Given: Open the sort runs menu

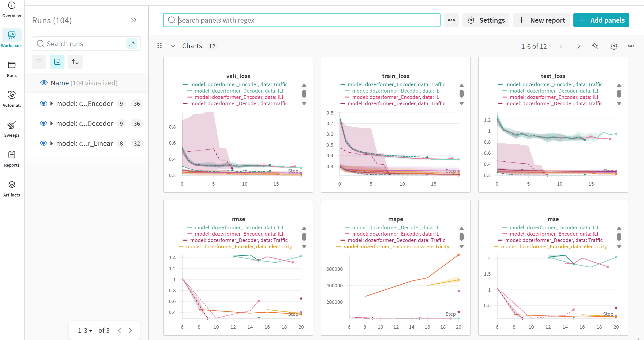Looking at the screenshot, I should 75,62.
